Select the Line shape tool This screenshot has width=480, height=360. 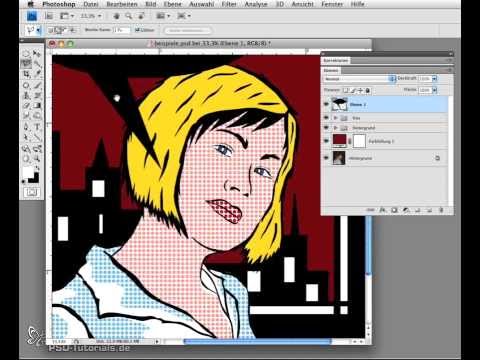point(37,137)
